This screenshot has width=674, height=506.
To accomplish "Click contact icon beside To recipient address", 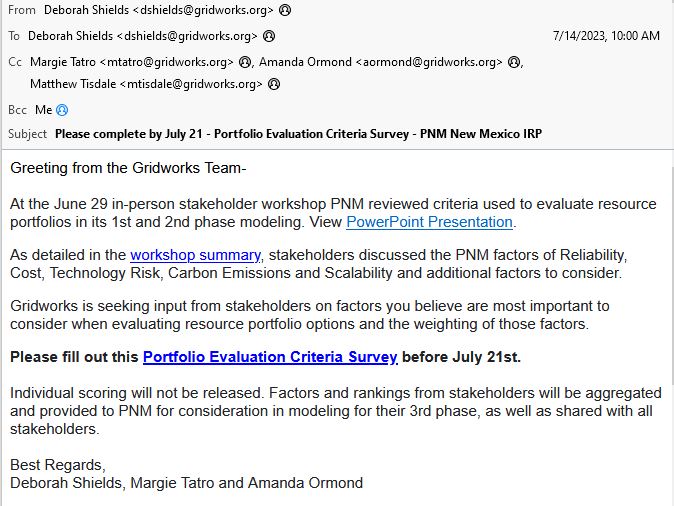I will [x=269, y=36].
